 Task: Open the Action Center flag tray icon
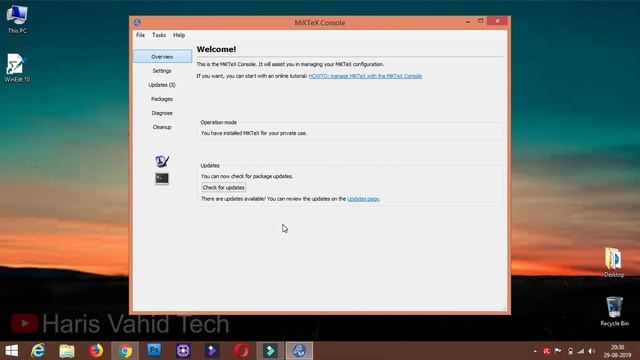coord(558,351)
